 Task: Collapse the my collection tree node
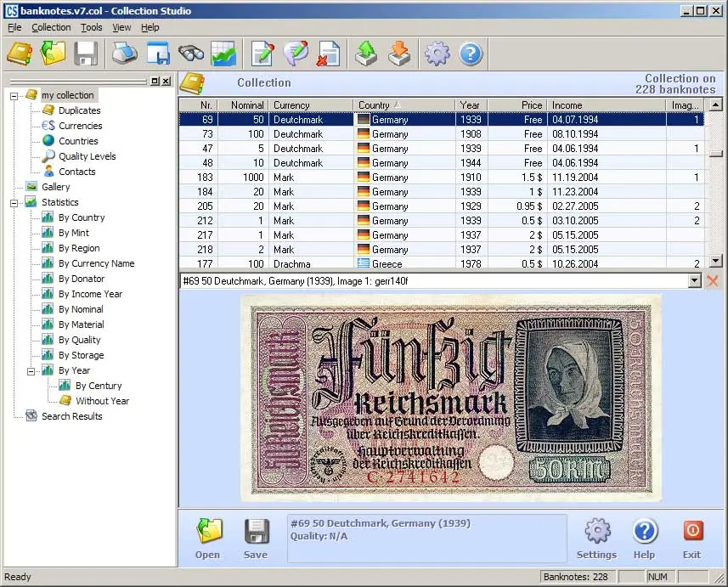pyautogui.click(x=14, y=96)
